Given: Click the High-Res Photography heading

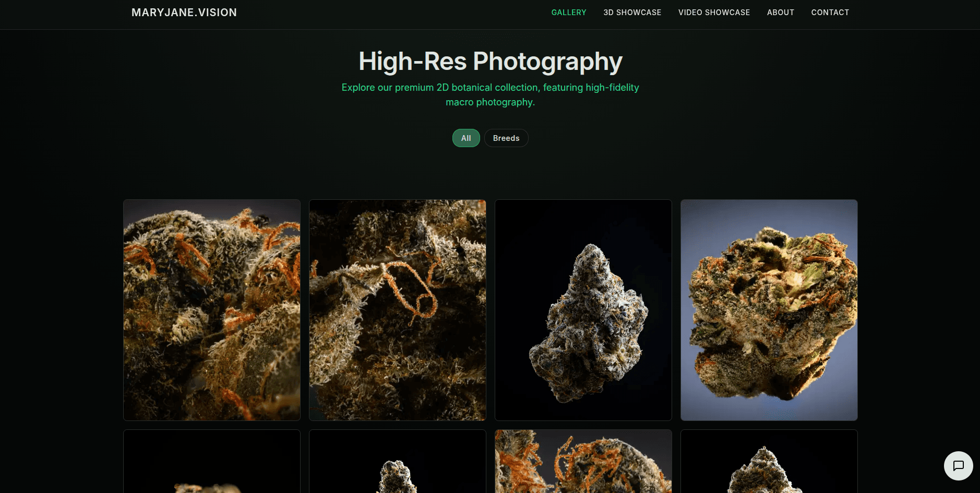Looking at the screenshot, I should point(491,62).
